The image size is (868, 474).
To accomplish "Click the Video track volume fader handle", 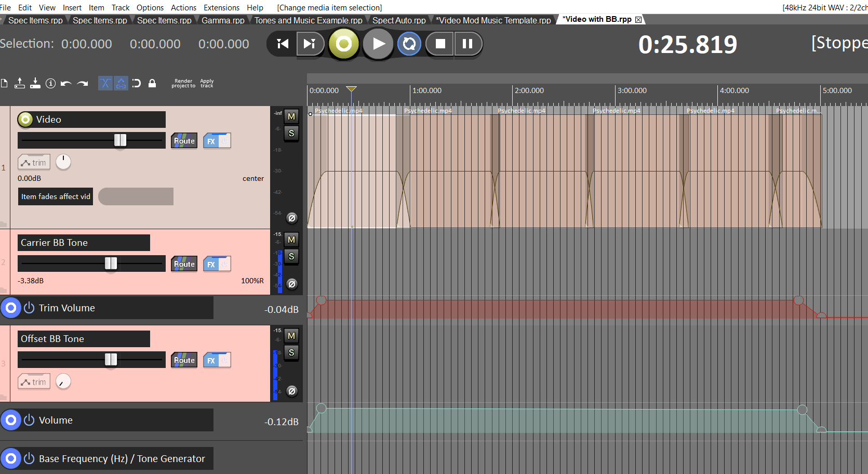I will [x=120, y=140].
